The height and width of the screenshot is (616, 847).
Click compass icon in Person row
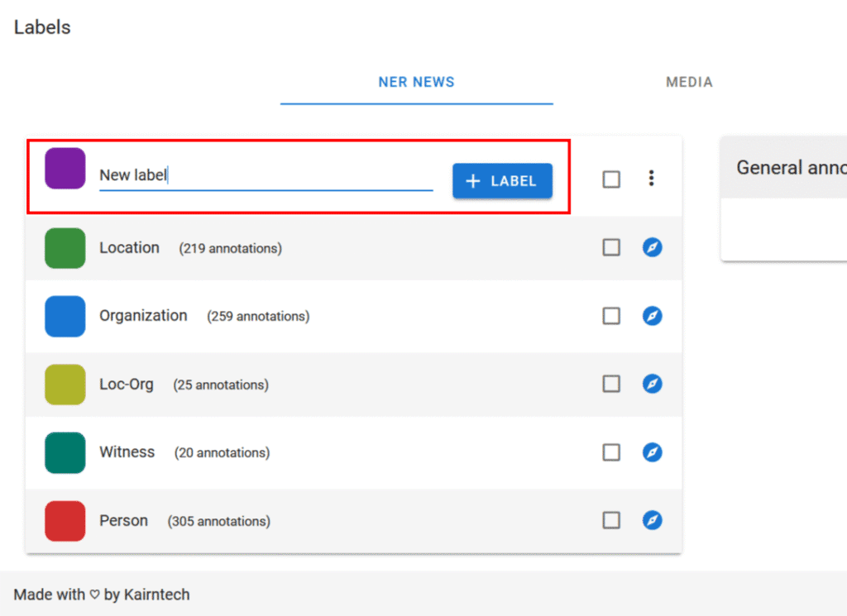click(x=652, y=520)
